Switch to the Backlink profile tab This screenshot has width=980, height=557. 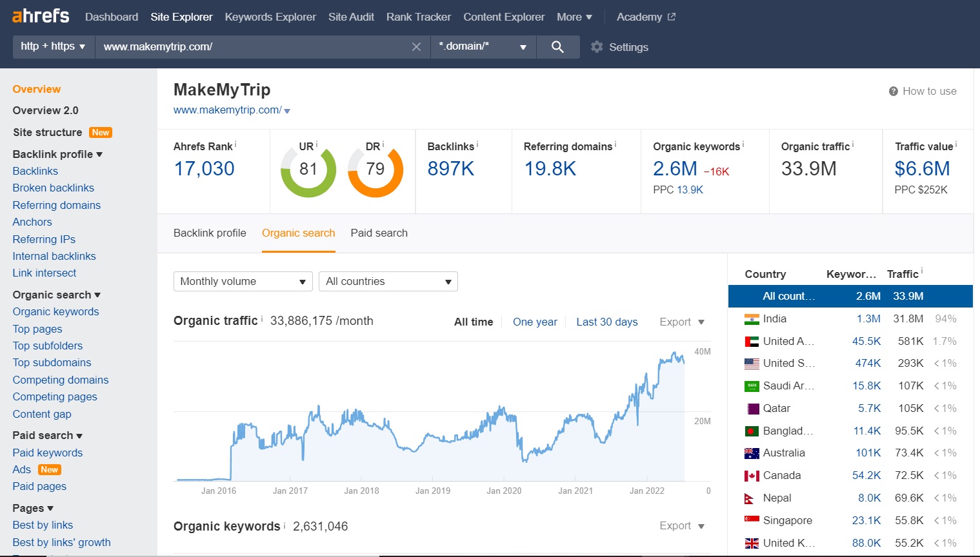pyautogui.click(x=210, y=233)
